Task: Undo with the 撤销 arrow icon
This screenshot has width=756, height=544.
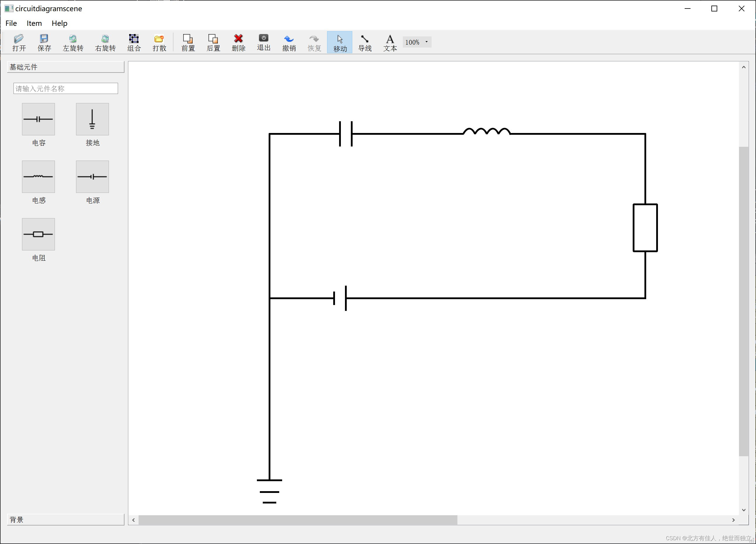Action: click(289, 42)
